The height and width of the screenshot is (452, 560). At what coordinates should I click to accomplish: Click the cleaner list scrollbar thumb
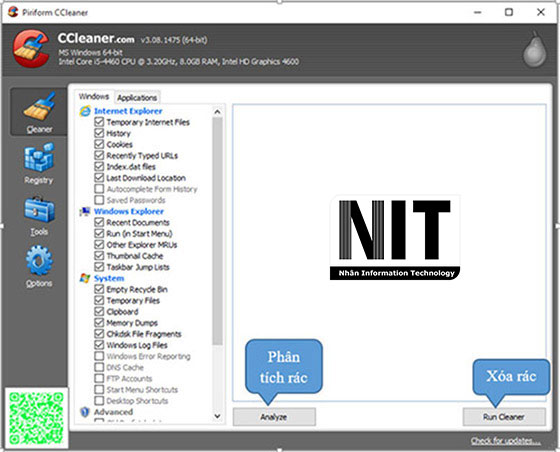point(217,231)
